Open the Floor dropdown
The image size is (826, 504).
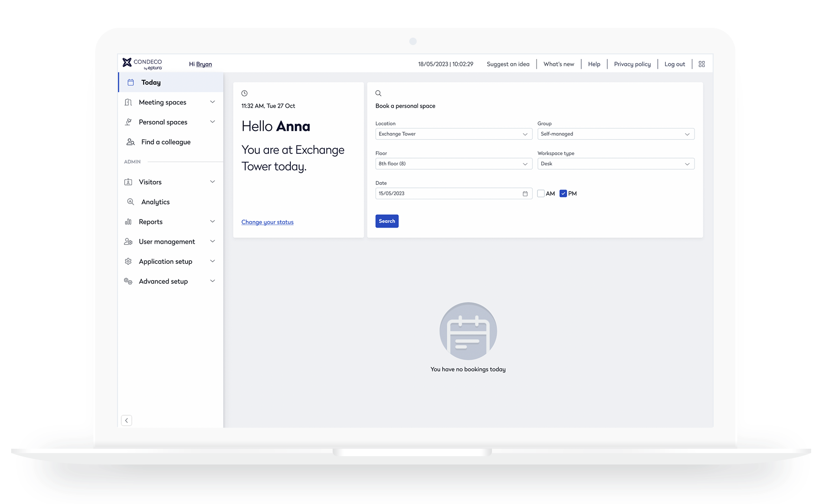tap(453, 164)
